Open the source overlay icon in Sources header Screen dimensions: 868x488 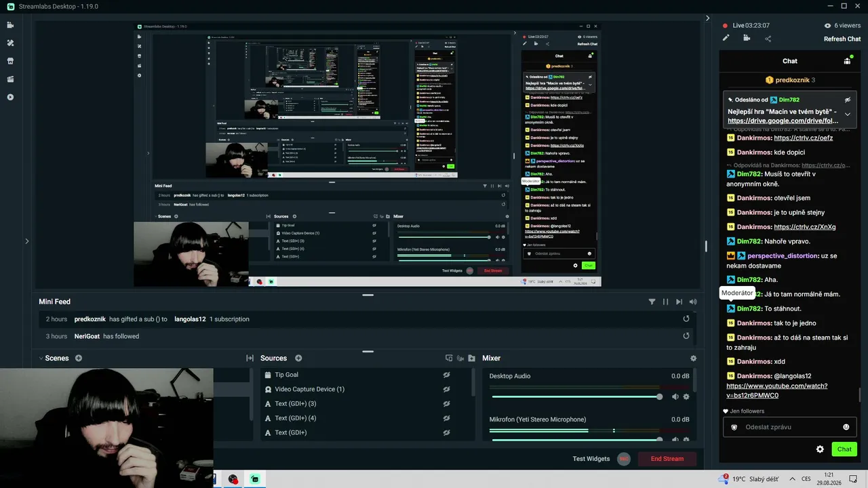(448, 358)
